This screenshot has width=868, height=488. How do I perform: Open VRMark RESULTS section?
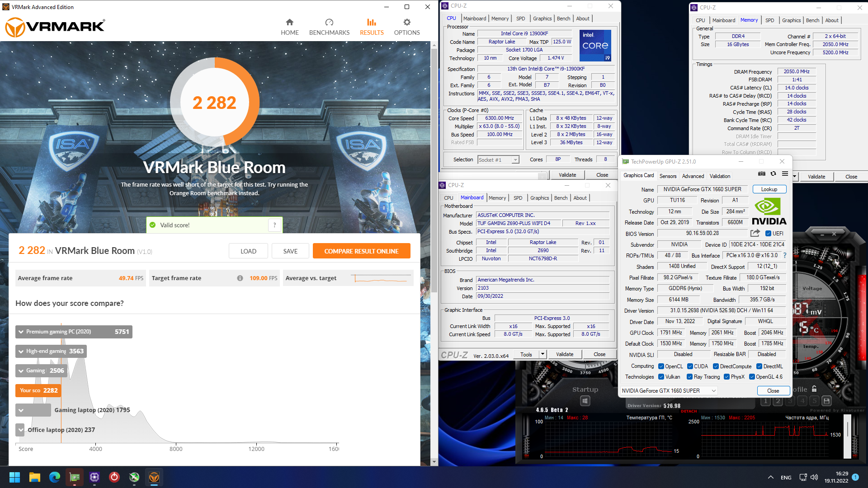tap(372, 27)
